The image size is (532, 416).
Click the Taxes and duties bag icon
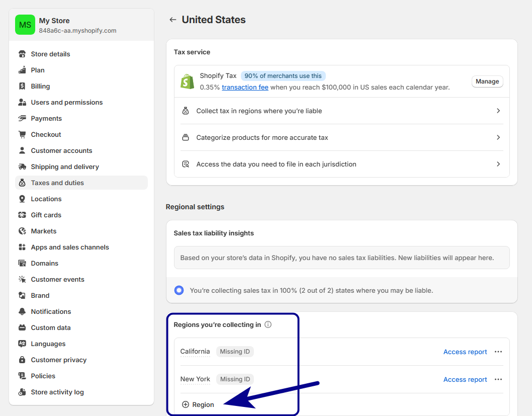point(22,183)
